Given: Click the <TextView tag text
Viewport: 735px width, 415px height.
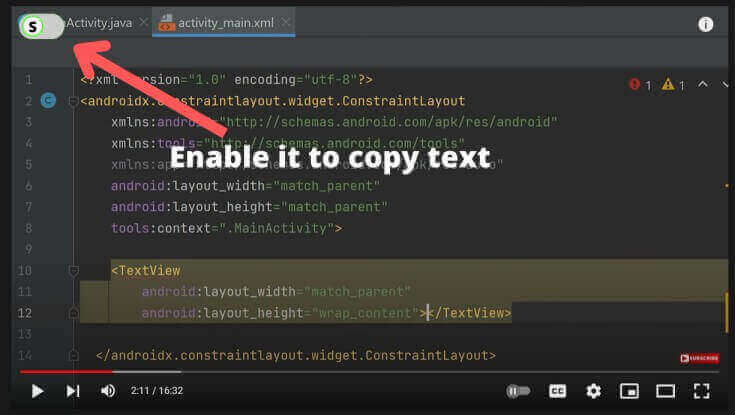Looking at the screenshot, I should click(x=146, y=271).
